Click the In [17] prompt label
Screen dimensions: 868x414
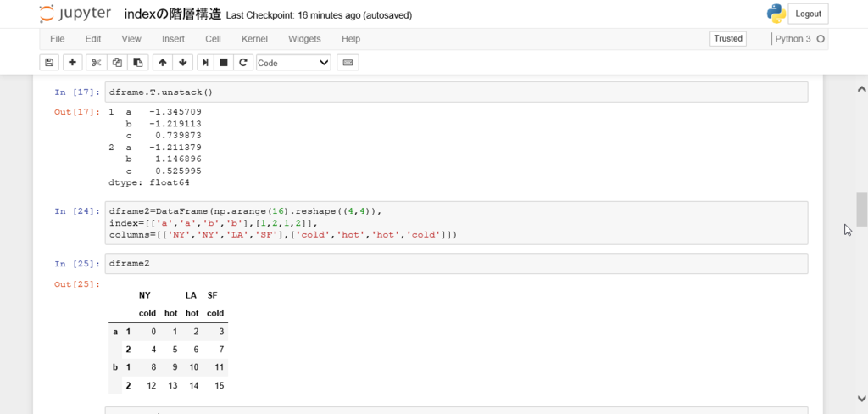[77, 92]
